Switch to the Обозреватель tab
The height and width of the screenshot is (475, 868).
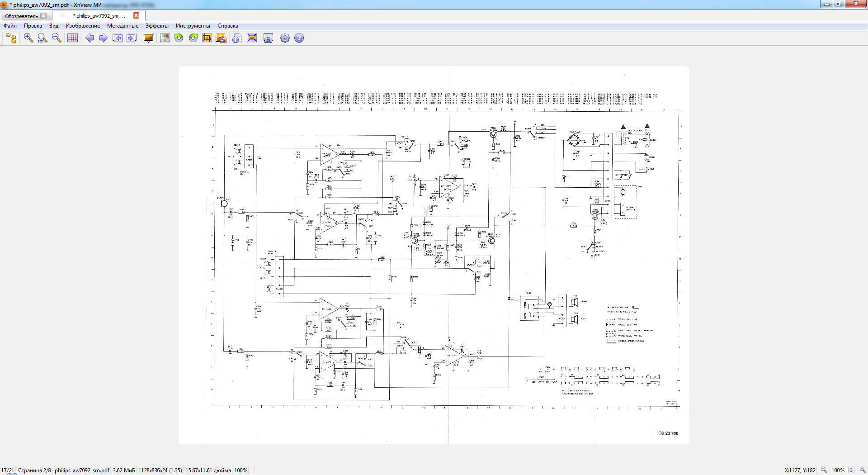[x=22, y=16]
